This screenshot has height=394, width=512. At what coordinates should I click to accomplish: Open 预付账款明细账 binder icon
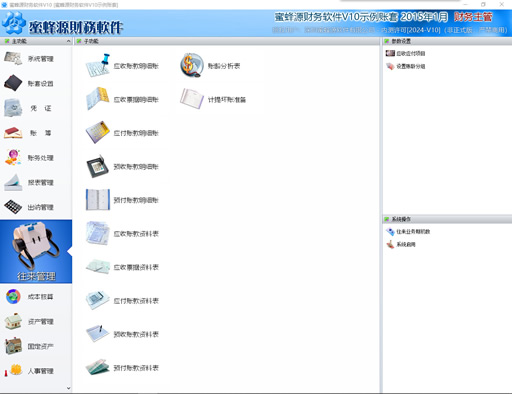point(98,200)
